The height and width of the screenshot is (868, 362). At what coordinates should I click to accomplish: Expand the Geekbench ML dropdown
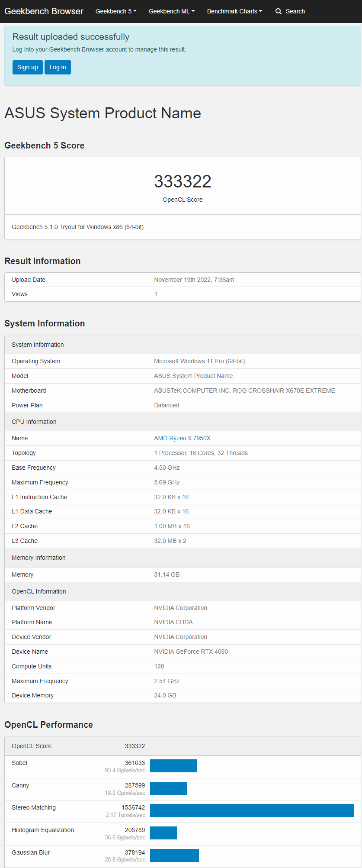172,11
